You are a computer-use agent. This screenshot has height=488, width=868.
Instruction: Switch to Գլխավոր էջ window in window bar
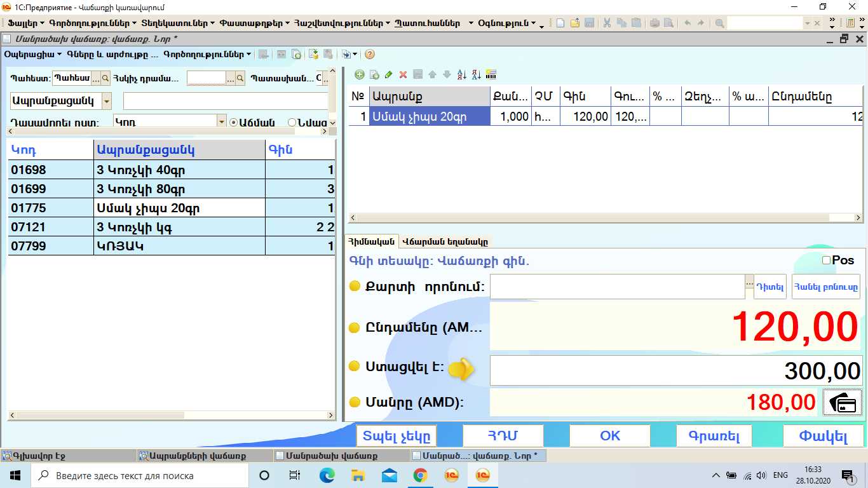(x=68, y=456)
